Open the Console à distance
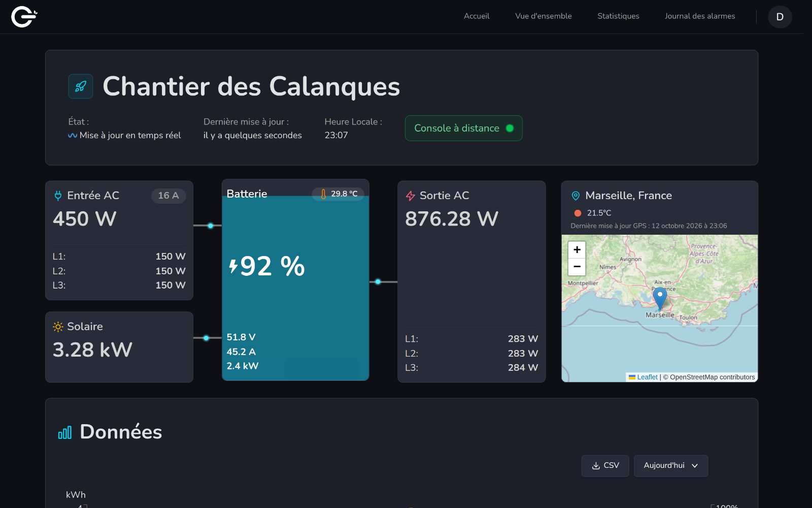The height and width of the screenshot is (508, 812). [x=464, y=129]
